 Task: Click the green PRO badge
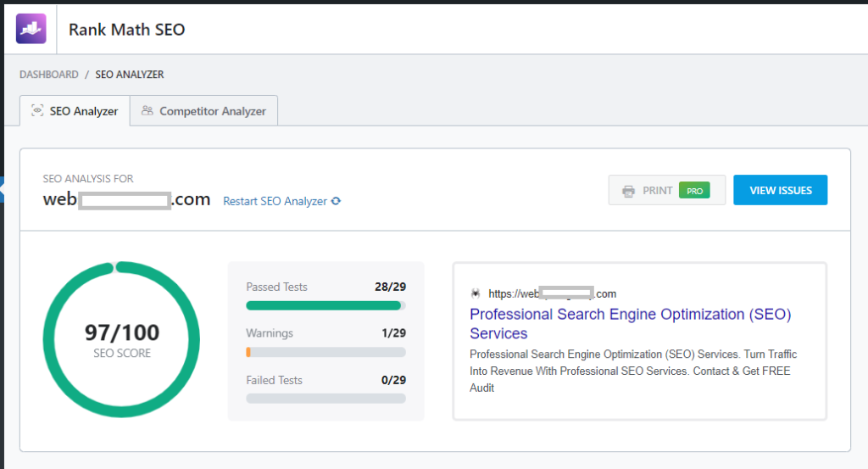[694, 191]
